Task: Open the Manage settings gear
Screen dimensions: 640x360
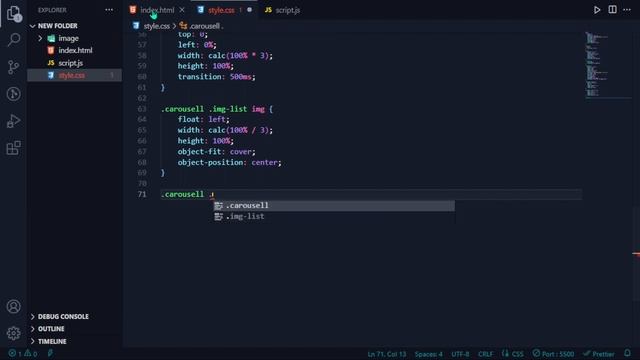Action: [13, 333]
